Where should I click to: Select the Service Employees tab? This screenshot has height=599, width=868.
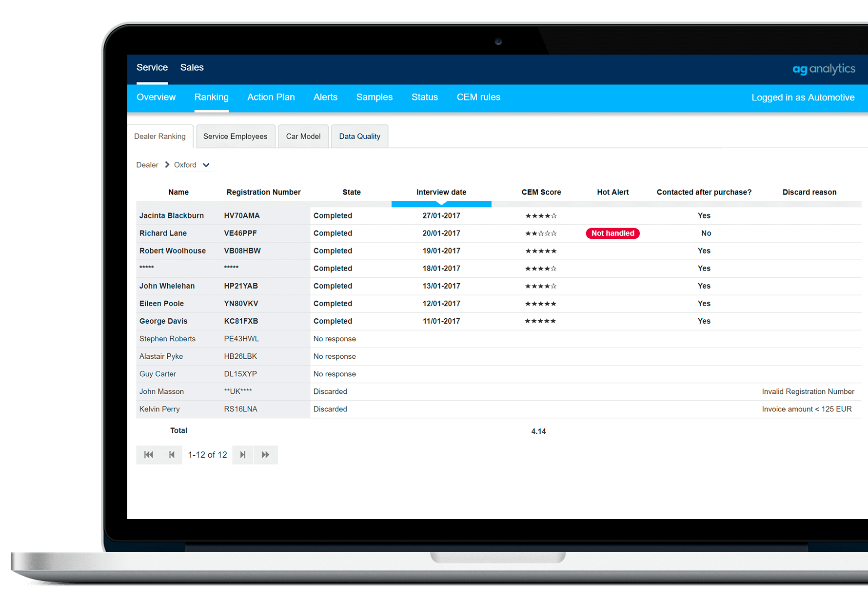235,136
